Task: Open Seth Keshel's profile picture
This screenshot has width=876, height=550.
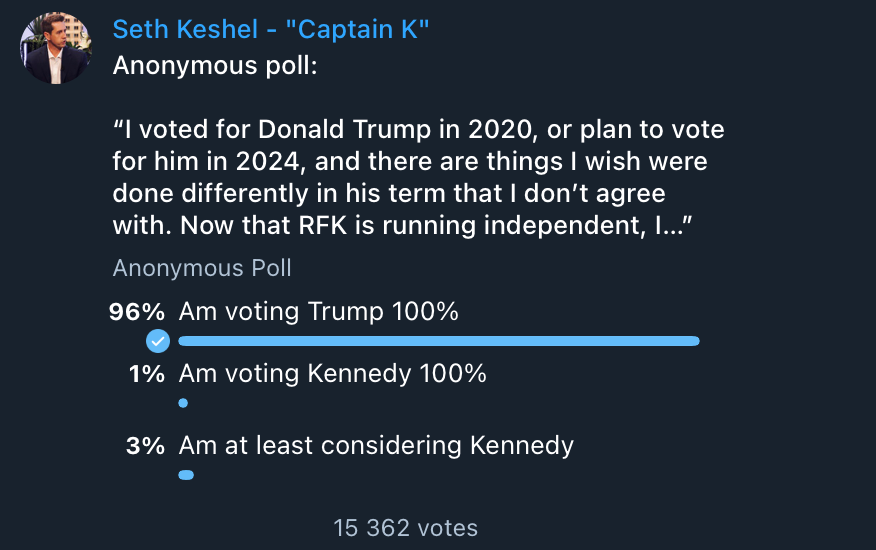Action: coord(57,48)
